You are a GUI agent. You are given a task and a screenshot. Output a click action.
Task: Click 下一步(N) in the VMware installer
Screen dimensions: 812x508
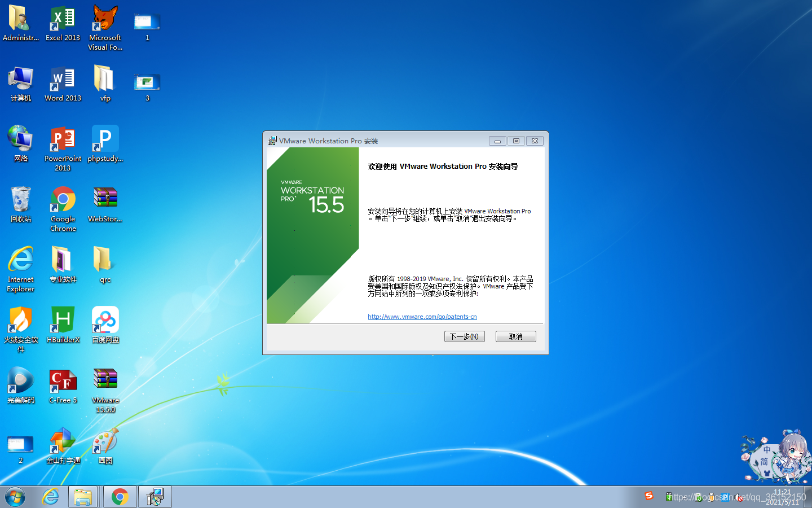coord(464,336)
